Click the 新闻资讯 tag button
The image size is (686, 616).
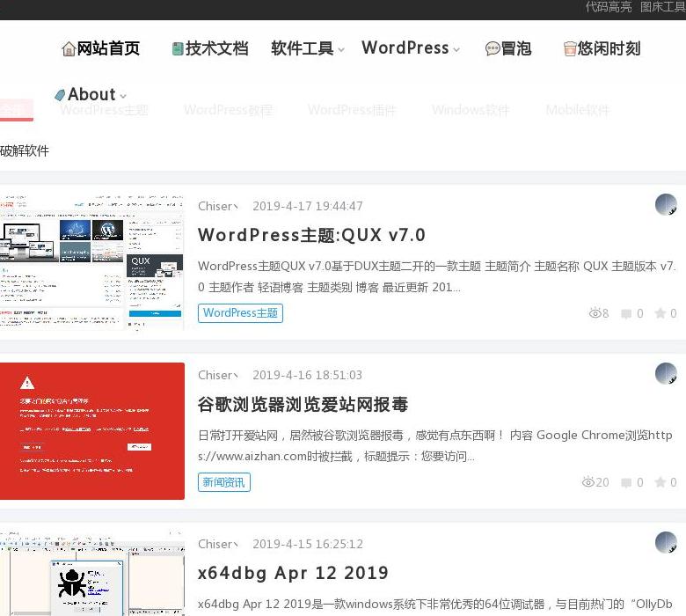224,482
